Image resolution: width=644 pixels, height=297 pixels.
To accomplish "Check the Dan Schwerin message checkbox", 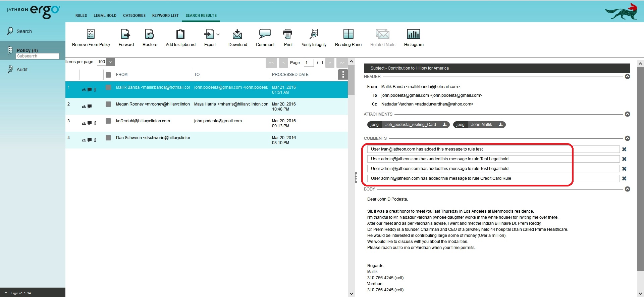I will [x=108, y=138].
